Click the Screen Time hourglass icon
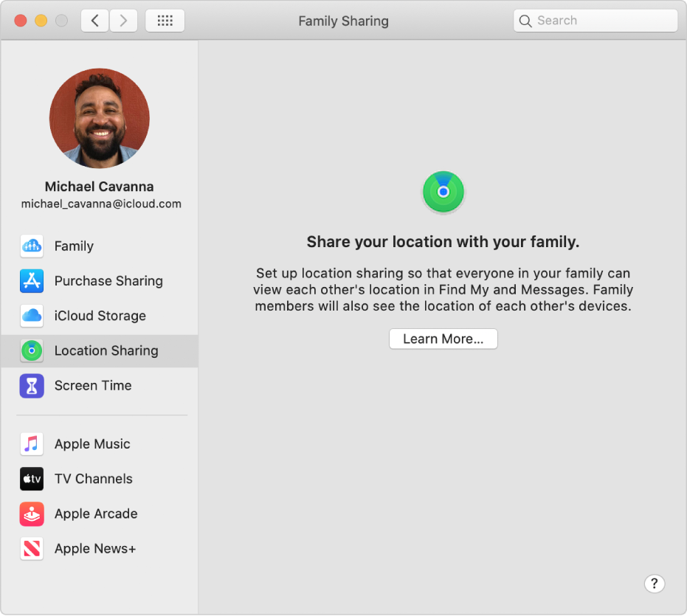The height and width of the screenshot is (616, 687). coord(32,386)
